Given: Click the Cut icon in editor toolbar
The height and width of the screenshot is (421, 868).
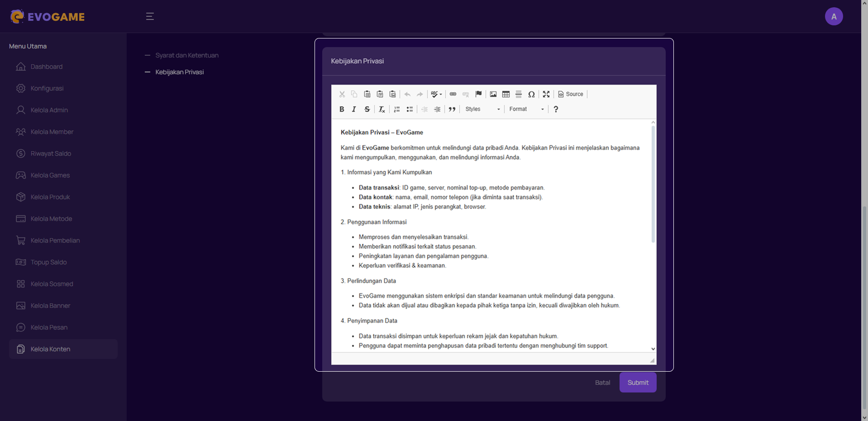Looking at the screenshot, I should (x=342, y=94).
